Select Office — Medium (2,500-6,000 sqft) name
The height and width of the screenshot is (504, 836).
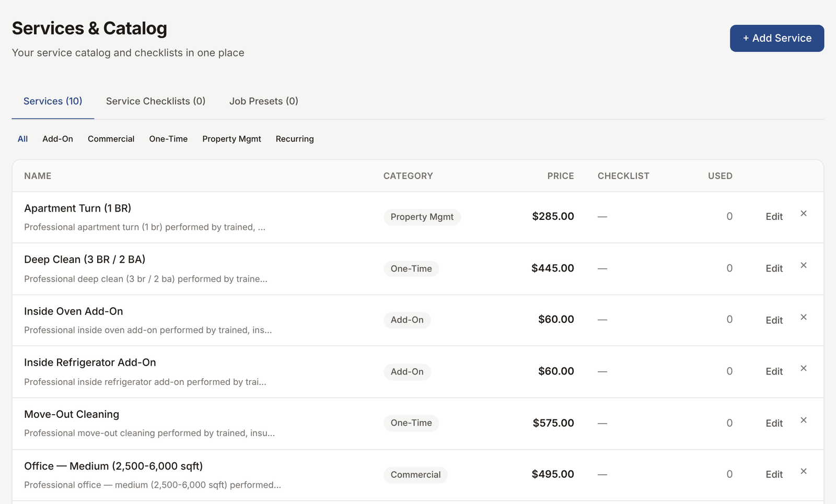point(113,466)
